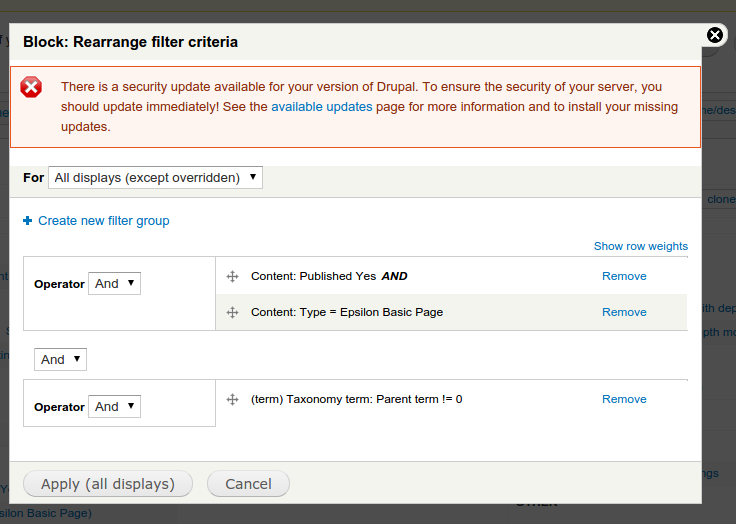Follow the available updates link
Screen dimensions: 736x524
tap(322, 107)
